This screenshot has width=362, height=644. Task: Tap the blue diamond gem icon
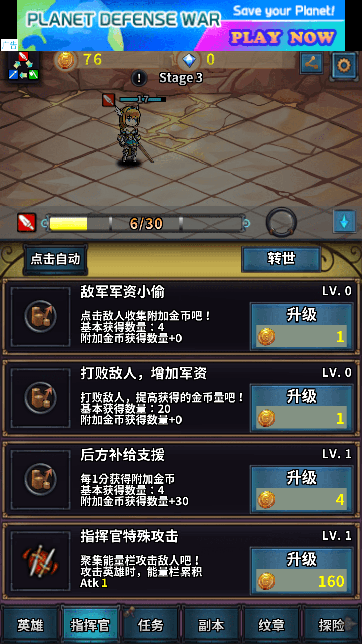[x=189, y=61]
